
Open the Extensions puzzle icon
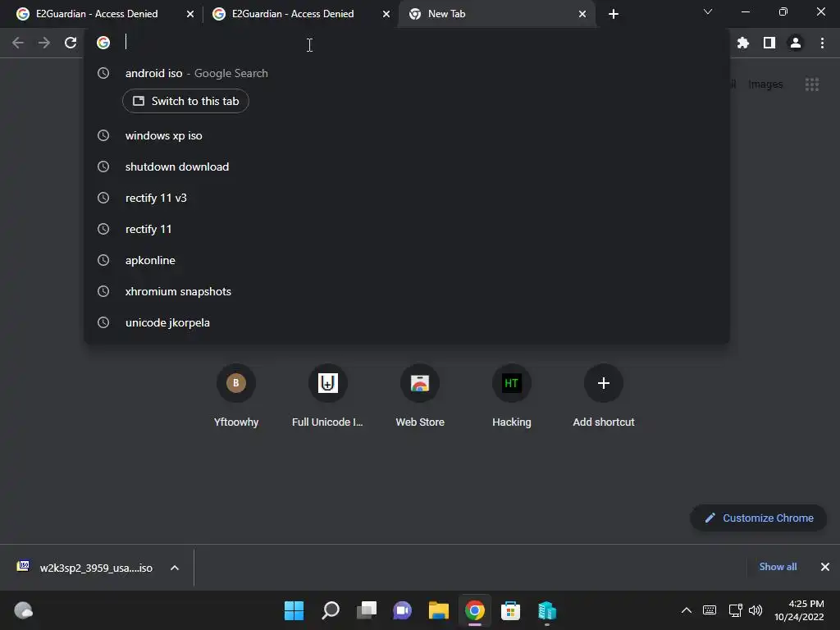pos(742,43)
